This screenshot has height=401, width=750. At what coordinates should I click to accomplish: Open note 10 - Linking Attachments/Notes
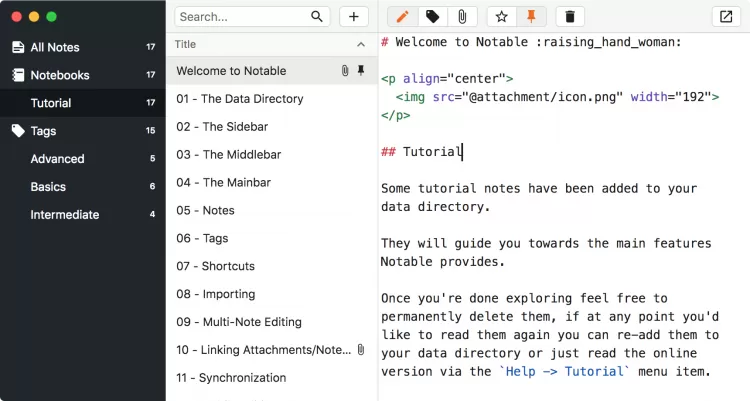click(272, 350)
